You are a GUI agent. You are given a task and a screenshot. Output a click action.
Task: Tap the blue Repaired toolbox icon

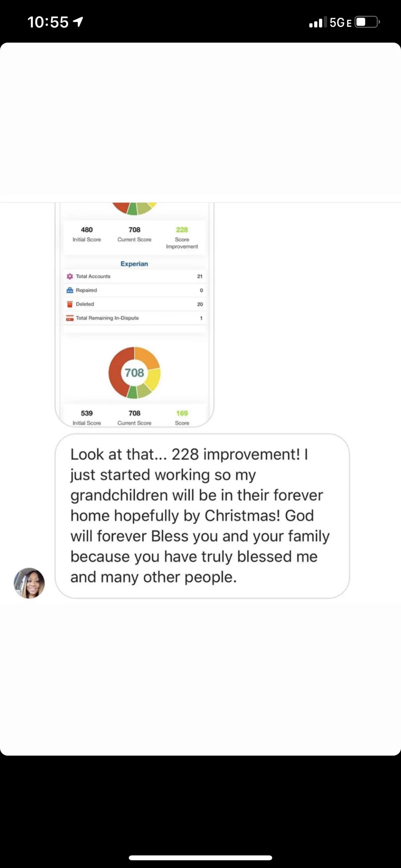pos(70,290)
